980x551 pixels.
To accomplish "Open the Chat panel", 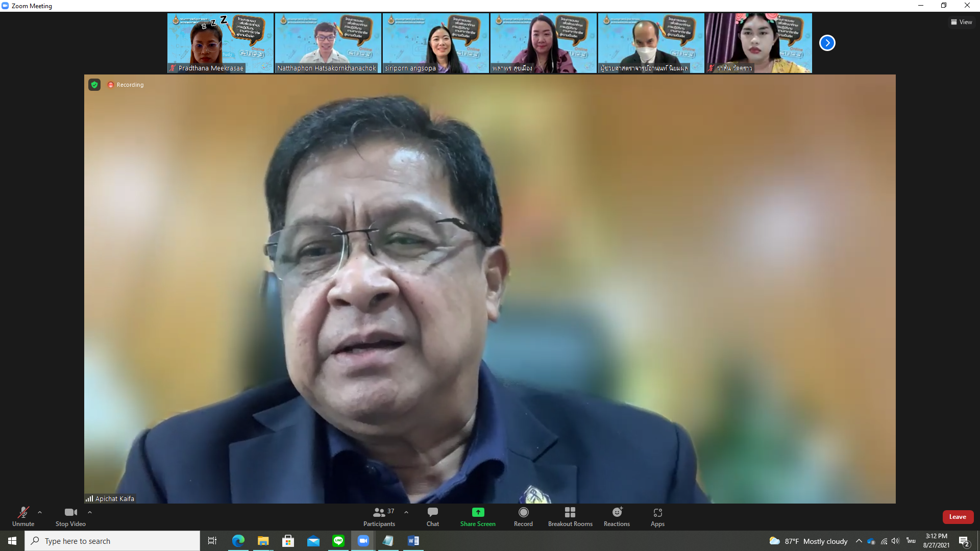I will point(433,516).
